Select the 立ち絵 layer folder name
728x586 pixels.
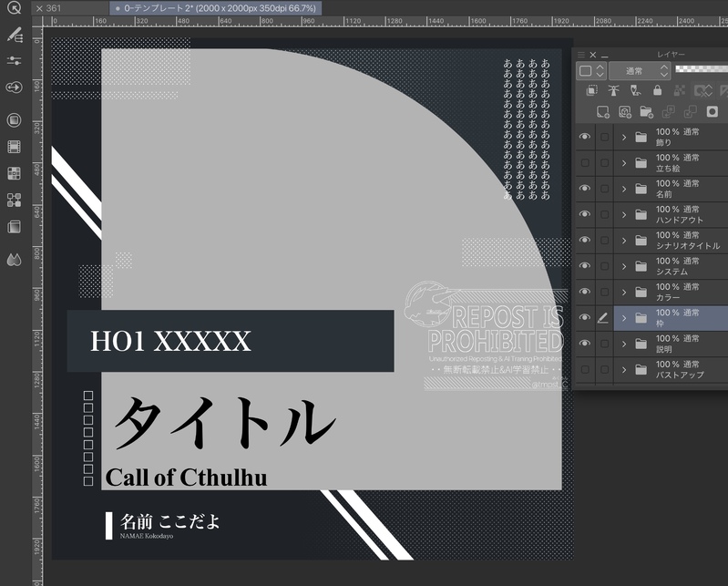tap(668, 168)
